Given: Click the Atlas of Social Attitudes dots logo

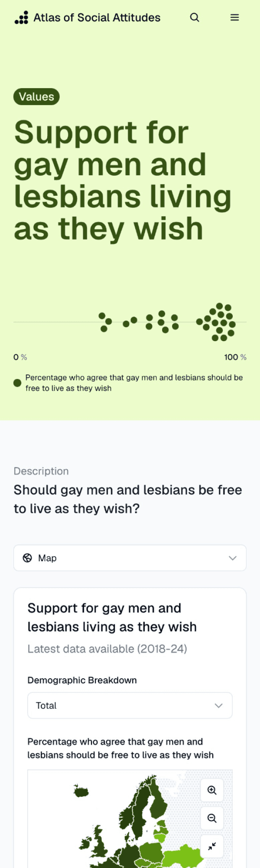Looking at the screenshot, I should click(x=21, y=17).
